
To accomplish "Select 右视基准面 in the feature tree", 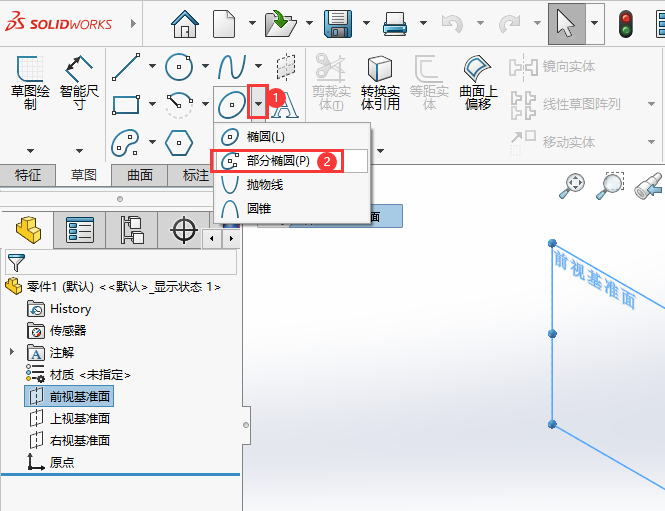I will (x=69, y=440).
